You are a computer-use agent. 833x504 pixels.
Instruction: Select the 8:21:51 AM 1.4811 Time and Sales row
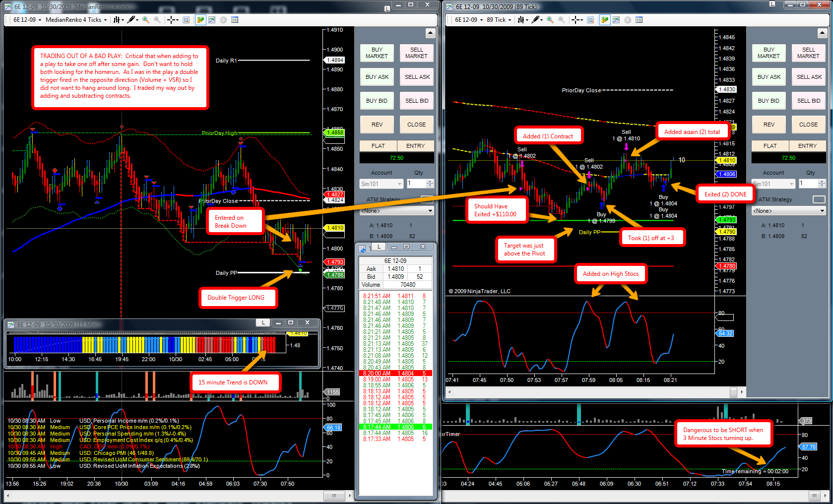coord(395,296)
